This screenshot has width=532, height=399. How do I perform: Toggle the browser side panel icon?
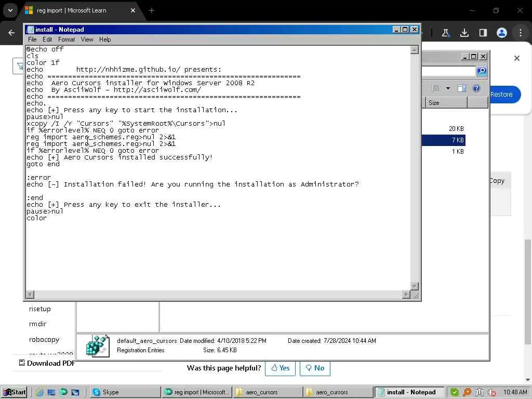(x=483, y=33)
